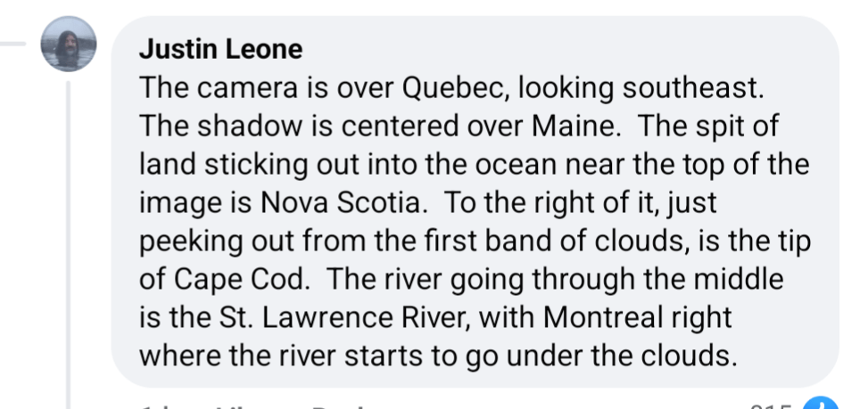The image size is (868, 409).
Task: Click the comment timestamp below the bubble
Action: [156, 405]
